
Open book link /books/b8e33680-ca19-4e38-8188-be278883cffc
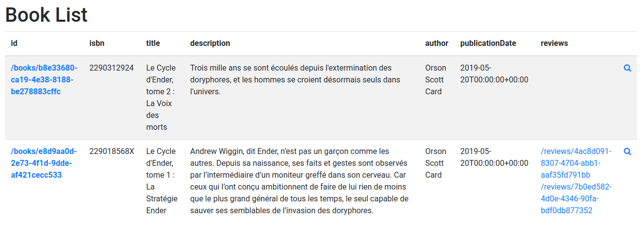(x=44, y=79)
